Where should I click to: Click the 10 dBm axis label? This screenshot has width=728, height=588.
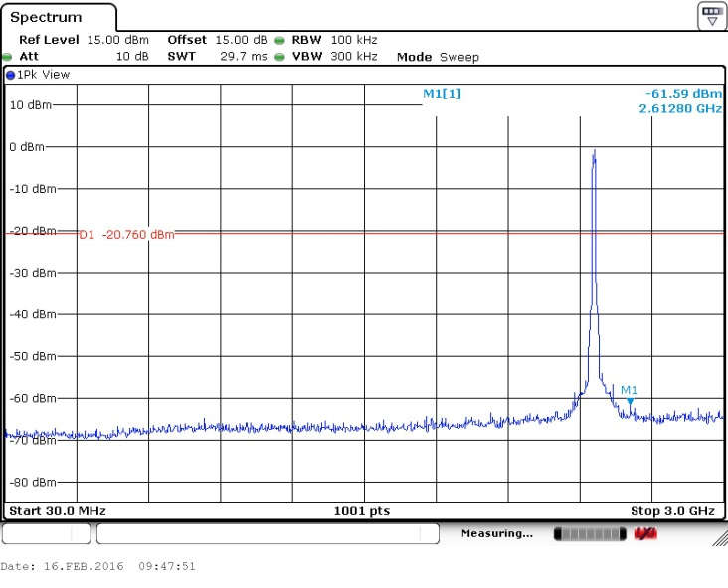pyautogui.click(x=31, y=105)
